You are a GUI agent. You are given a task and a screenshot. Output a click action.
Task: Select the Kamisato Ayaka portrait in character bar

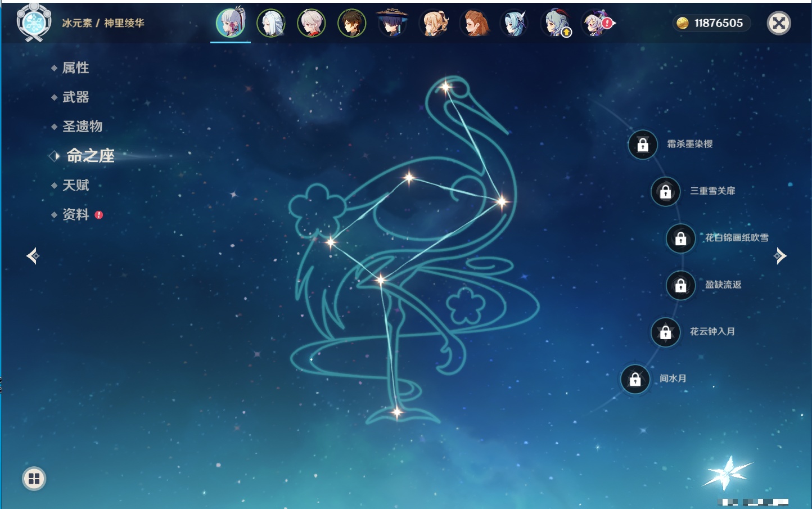coord(231,23)
